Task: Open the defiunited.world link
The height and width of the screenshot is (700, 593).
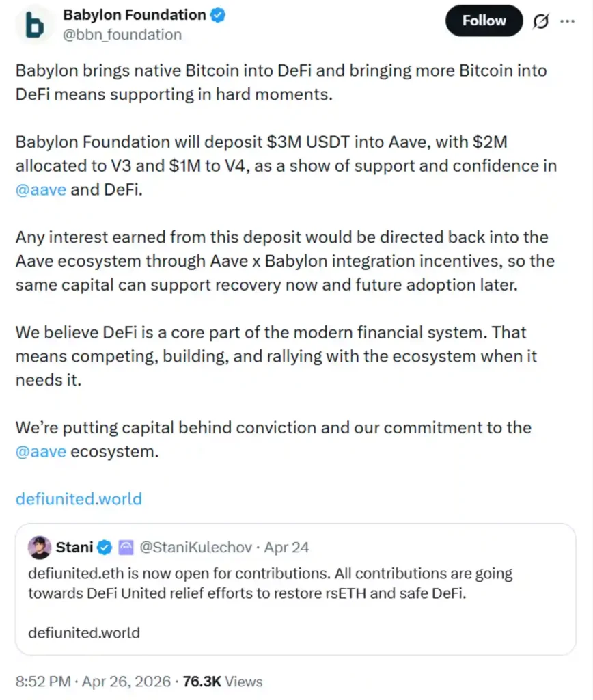Action: click(x=78, y=499)
